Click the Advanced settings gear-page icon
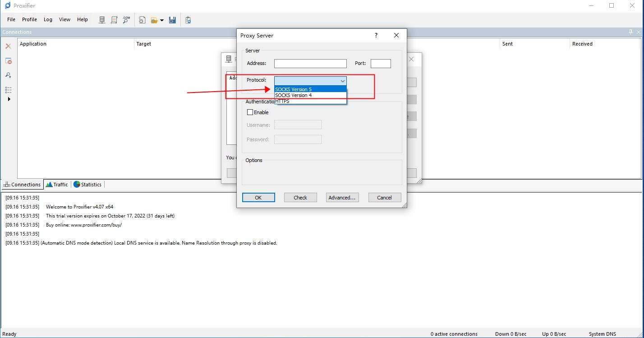Screen dimensions: 644x338 pyautogui.click(x=142, y=20)
